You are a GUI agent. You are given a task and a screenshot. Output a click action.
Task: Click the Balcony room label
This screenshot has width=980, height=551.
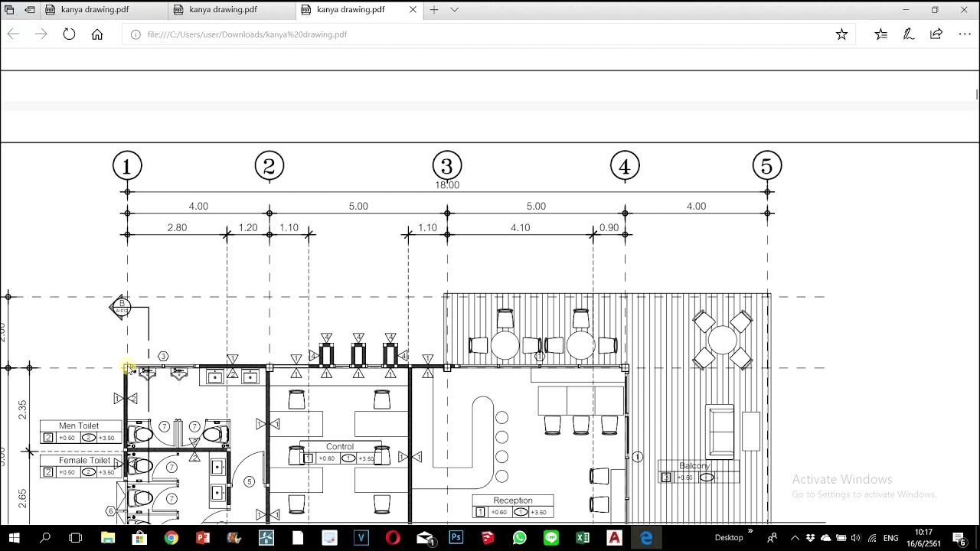694,465
